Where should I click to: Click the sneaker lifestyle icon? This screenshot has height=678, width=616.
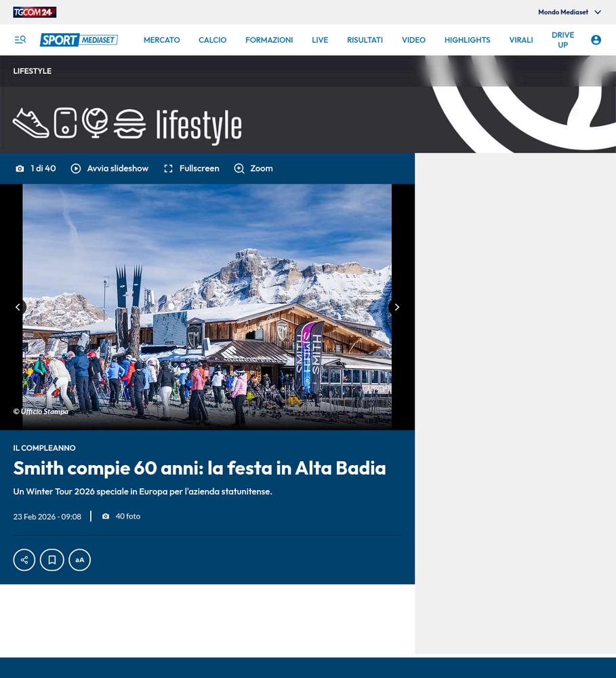pyautogui.click(x=30, y=123)
